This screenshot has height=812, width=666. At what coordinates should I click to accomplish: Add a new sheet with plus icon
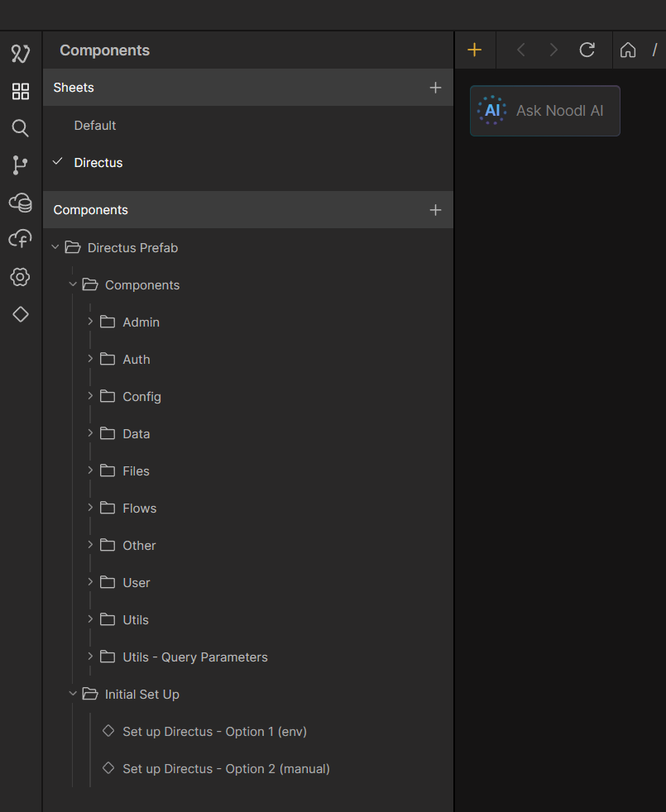(435, 88)
